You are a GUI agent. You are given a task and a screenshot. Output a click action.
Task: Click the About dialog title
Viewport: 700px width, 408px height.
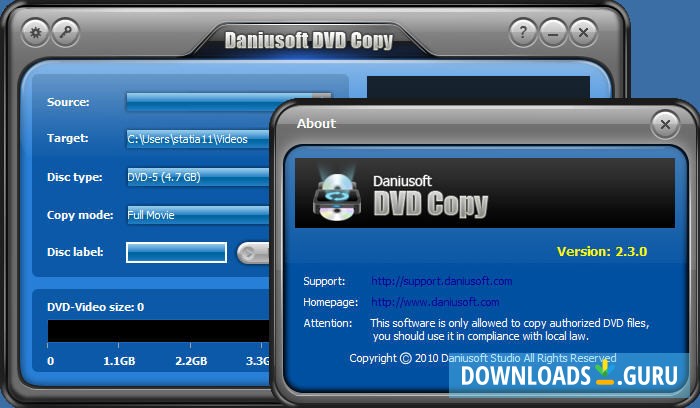316,124
